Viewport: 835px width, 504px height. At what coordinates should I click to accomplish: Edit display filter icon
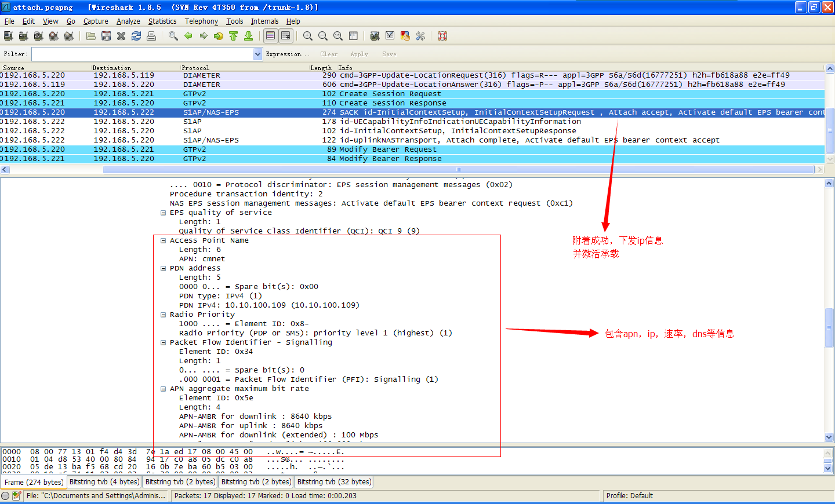click(390, 36)
